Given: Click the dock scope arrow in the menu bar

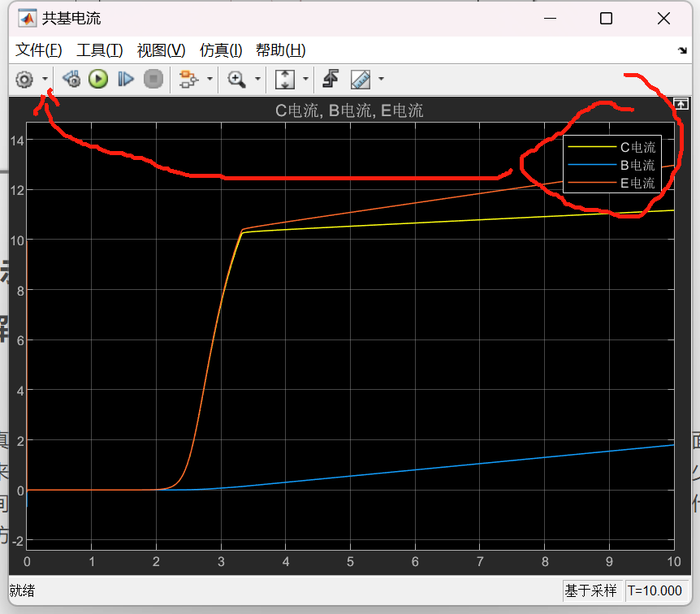Looking at the screenshot, I should point(682,50).
